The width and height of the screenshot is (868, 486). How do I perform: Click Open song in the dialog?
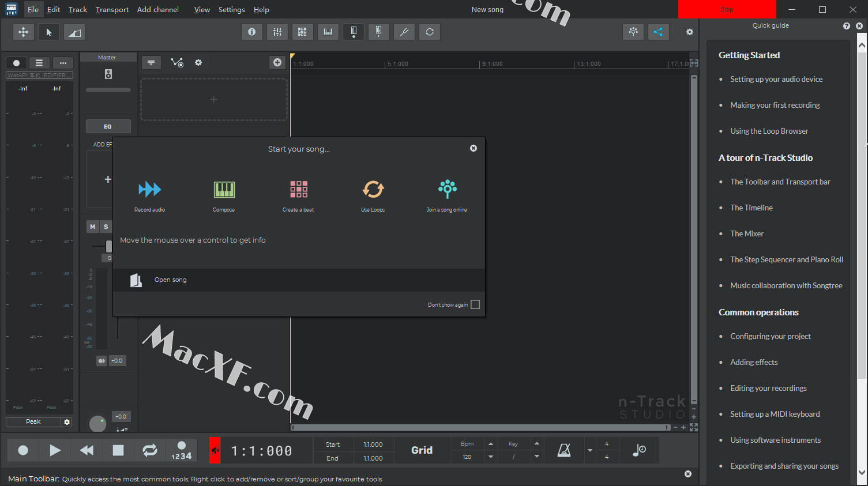(170, 280)
